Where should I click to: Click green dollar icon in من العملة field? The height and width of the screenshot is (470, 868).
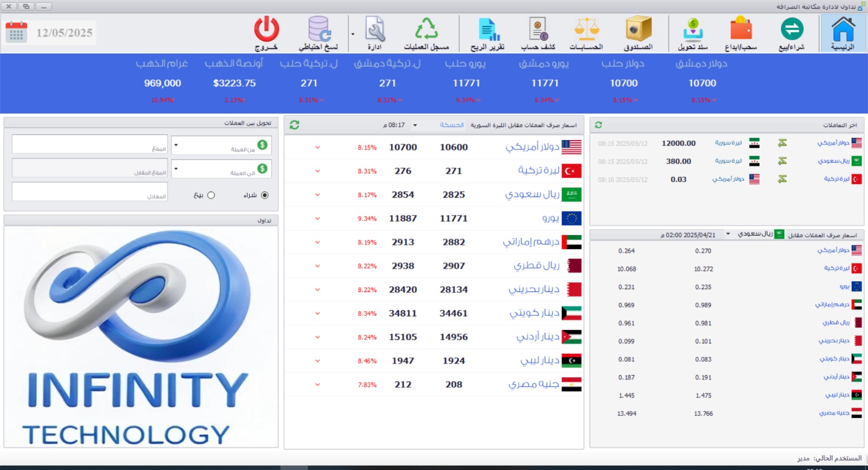pyautogui.click(x=263, y=145)
